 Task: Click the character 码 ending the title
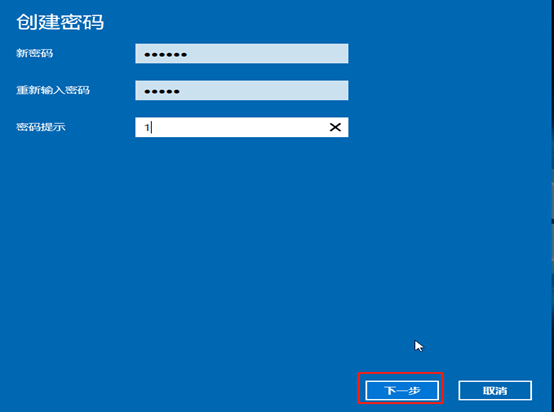coord(93,22)
